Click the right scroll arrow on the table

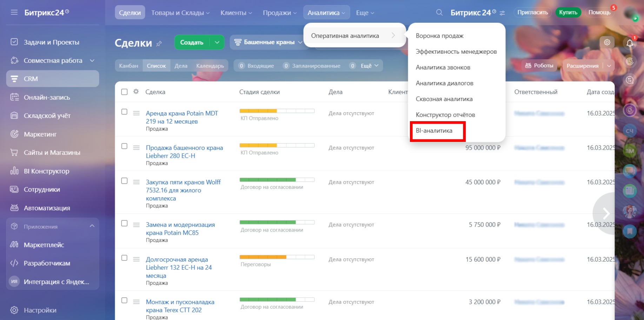tap(606, 213)
